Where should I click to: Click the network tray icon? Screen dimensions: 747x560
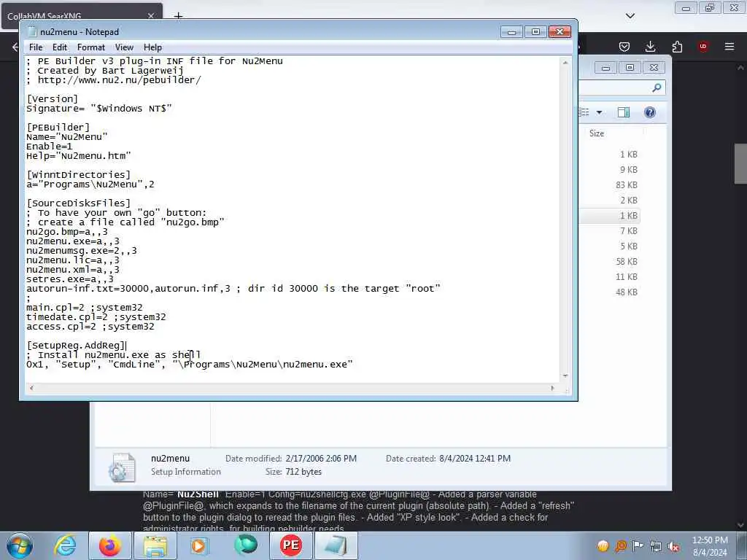(656, 545)
